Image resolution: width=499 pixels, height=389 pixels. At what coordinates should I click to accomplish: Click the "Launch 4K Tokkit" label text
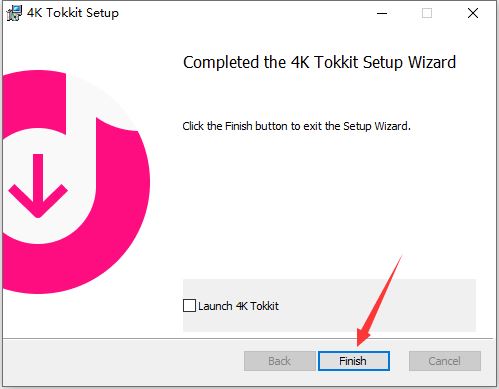coord(238,306)
